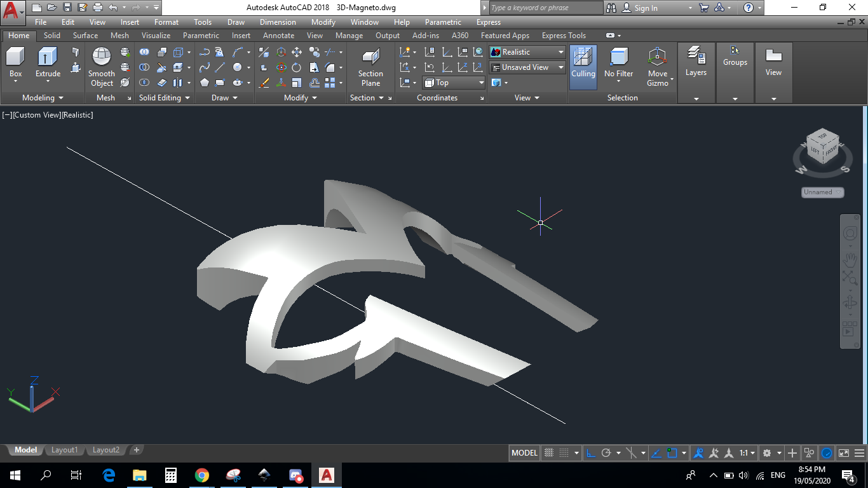
Task: Click the [Custom View] viewport label
Action: pyautogui.click(x=36, y=115)
